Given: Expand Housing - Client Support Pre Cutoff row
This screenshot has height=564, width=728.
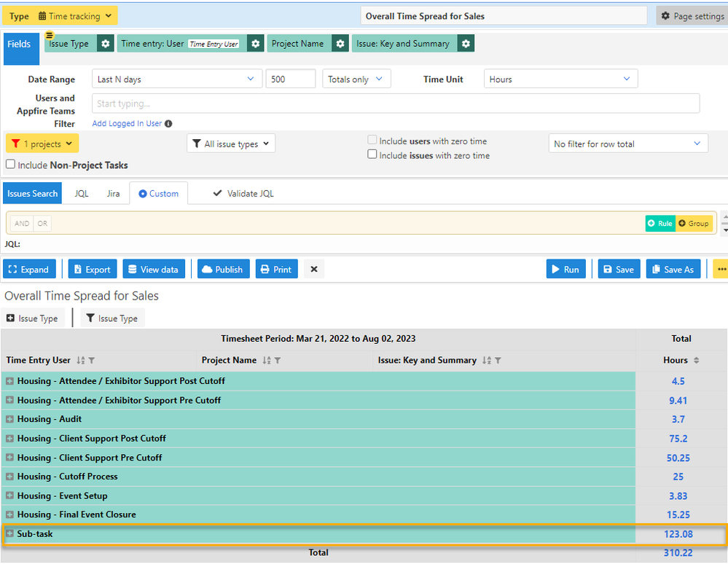Looking at the screenshot, I should [9, 457].
